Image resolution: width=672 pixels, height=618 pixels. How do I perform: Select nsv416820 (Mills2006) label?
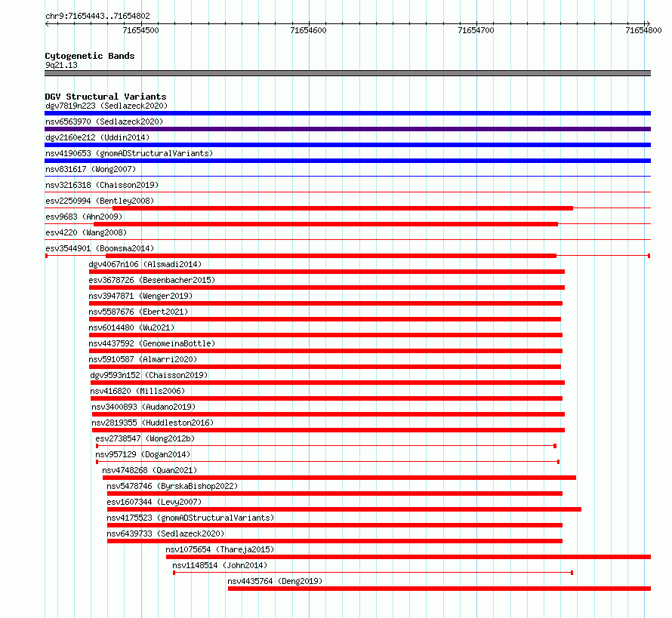[x=137, y=391]
